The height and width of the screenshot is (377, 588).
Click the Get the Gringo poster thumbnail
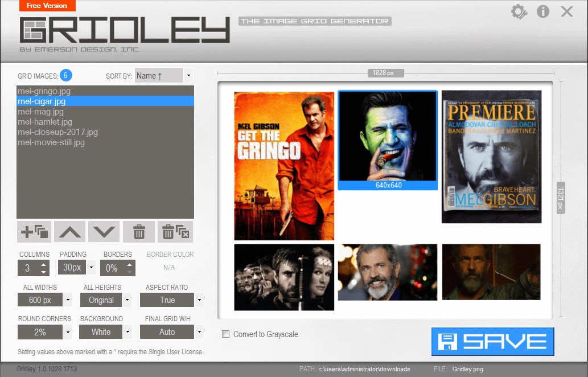(x=284, y=166)
